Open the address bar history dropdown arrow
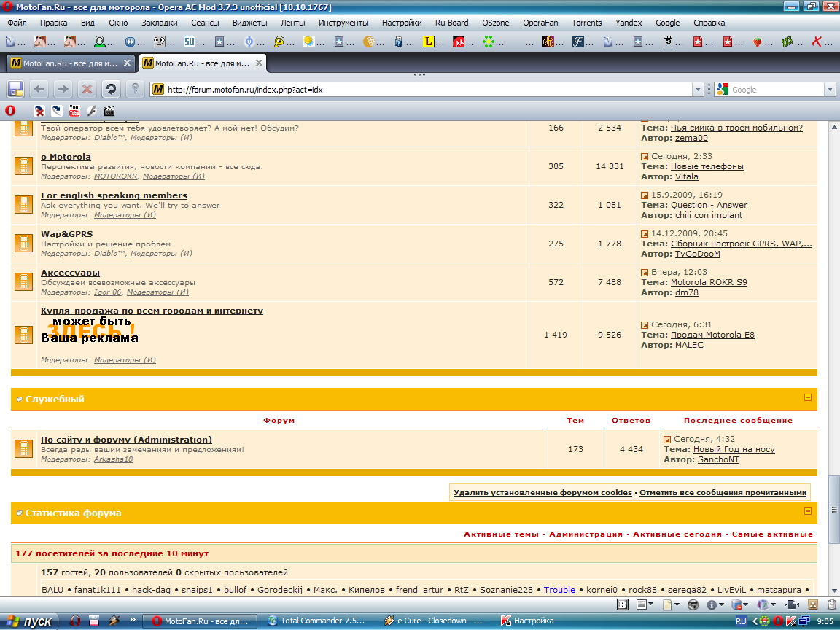 click(x=698, y=90)
